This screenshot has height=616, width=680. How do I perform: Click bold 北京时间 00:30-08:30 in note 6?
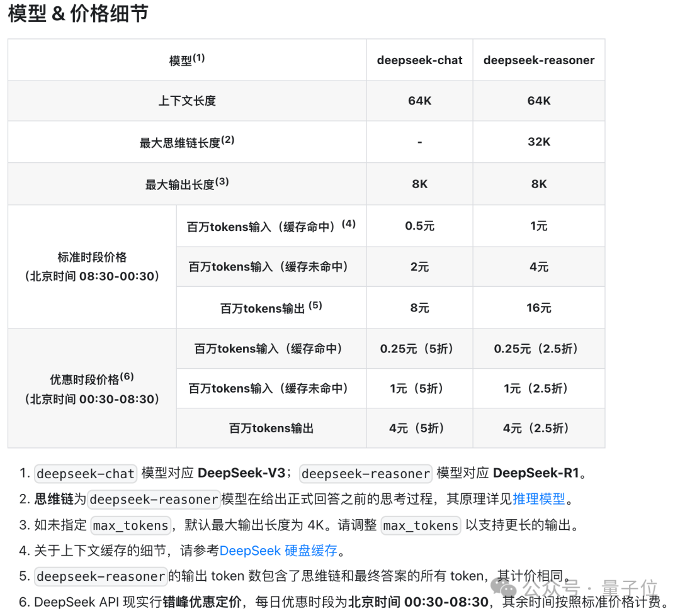[419, 602]
